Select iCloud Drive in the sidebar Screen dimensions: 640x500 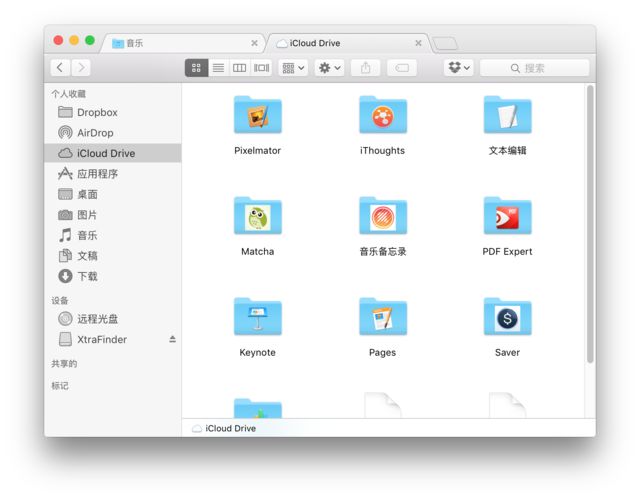click(113, 153)
